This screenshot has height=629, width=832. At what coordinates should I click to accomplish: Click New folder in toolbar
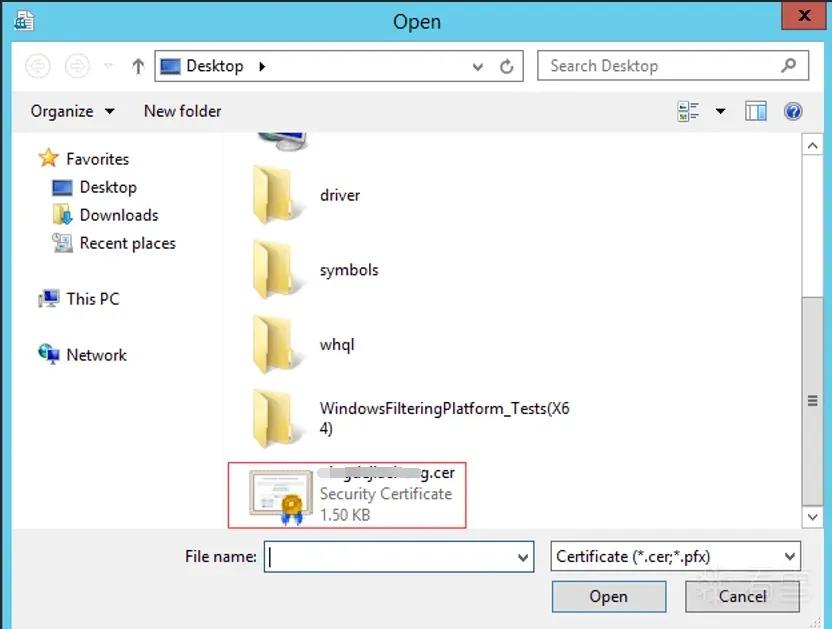(182, 111)
